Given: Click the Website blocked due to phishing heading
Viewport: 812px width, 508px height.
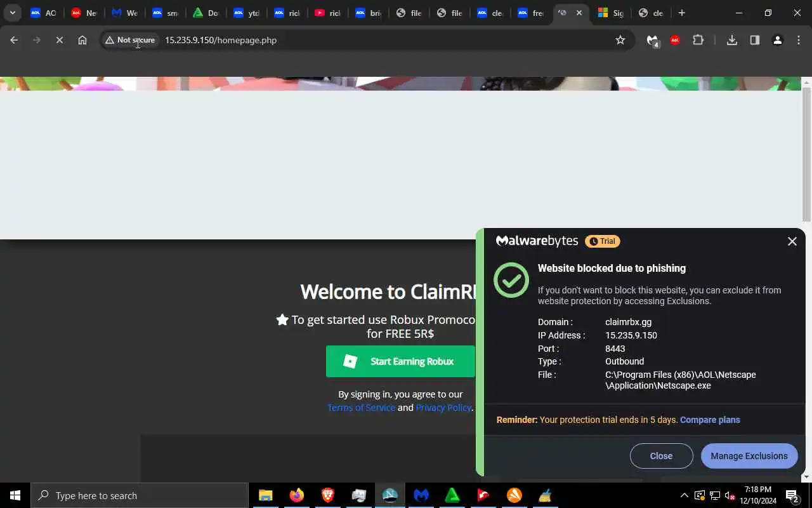Looking at the screenshot, I should coord(612,268).
